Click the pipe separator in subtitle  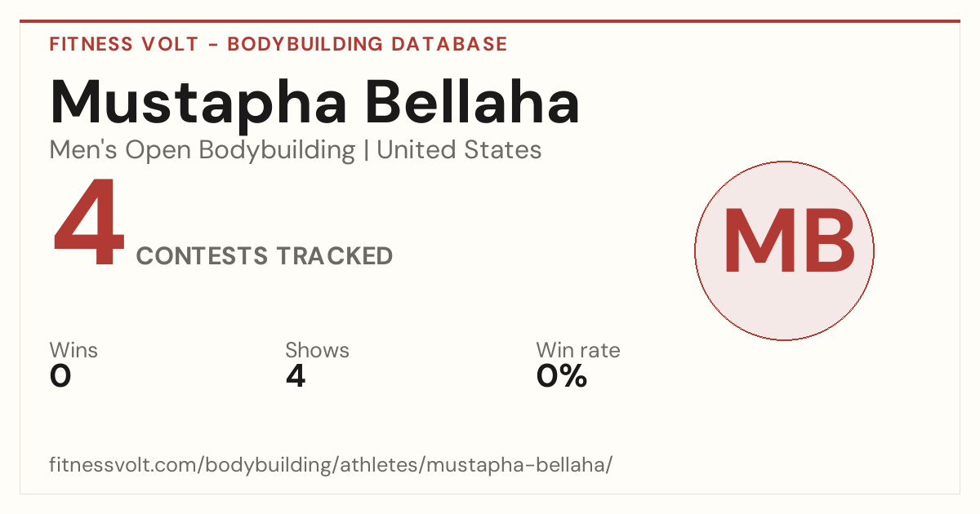tap(367, 151)
